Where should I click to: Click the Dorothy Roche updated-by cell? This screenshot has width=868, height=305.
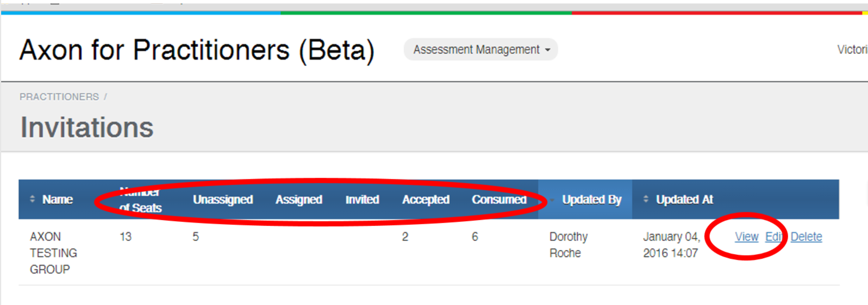[x=568, y=245]
